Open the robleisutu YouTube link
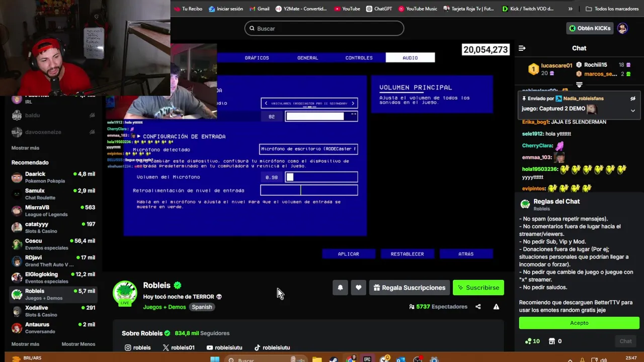644x362 pixels. coord(224,347)
